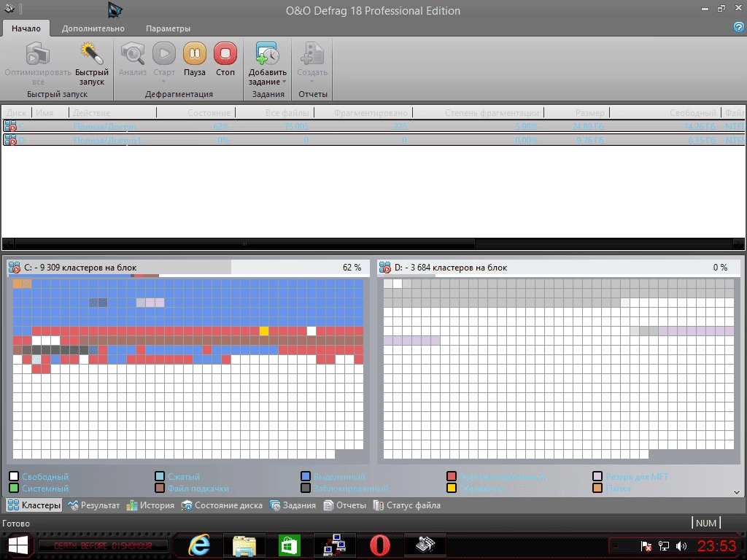Click Резерв для MFT legend swatch
The image size is (747, 560).
(x=597, y=476)
